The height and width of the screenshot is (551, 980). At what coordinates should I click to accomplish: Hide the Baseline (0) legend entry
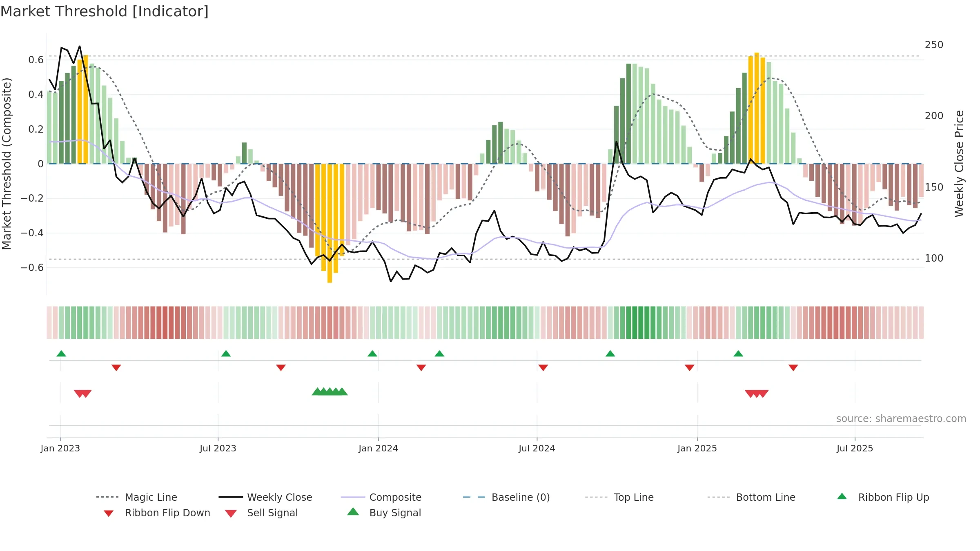tap(506, 497)
